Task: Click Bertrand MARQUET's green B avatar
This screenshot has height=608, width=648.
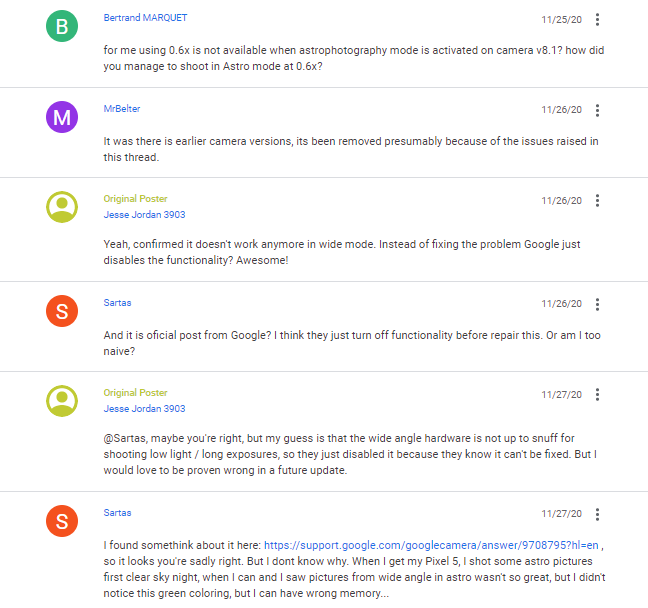Action: tap(62, 26)
